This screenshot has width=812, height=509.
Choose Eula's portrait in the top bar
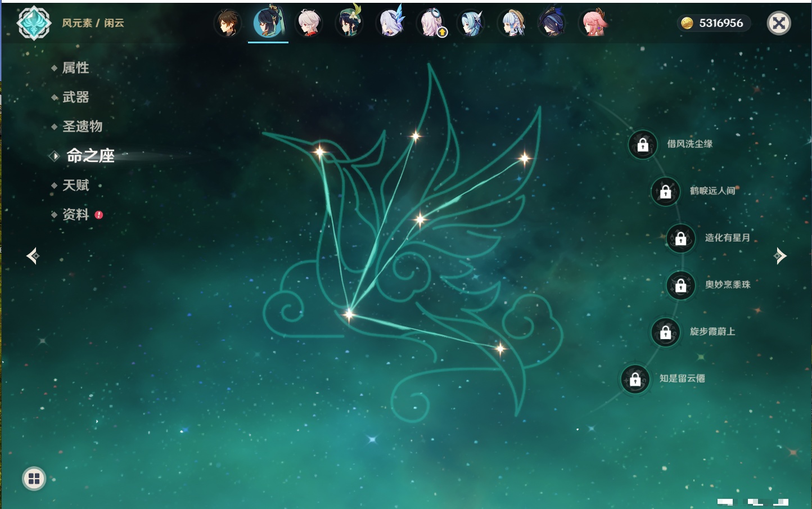[471, 24]
